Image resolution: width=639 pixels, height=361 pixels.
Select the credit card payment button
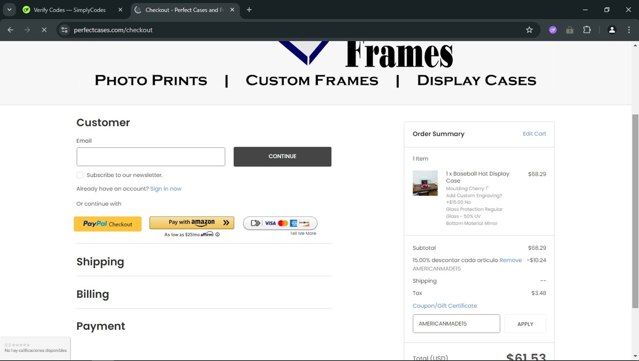click(x=280, y=223)
